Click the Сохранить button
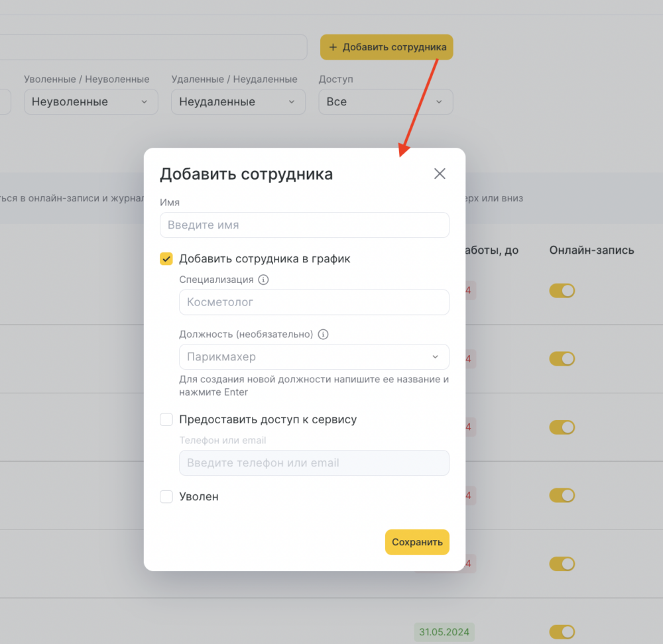Image resolution: width=663 pixels, height=644 pixels. pos(417,542)
